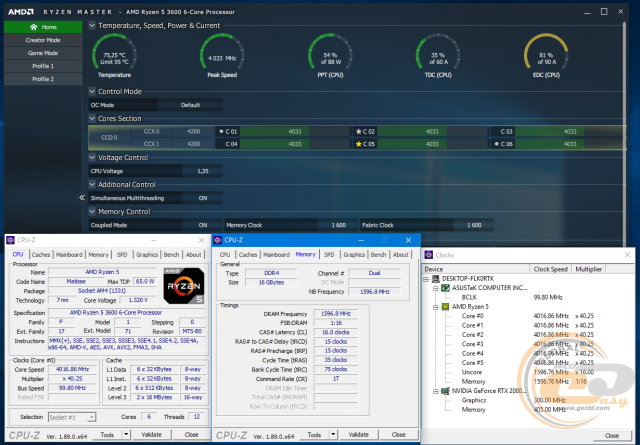Click the Clocks window title icon
Viewport: 640px width, 445px height.
[x=429, y=255]
